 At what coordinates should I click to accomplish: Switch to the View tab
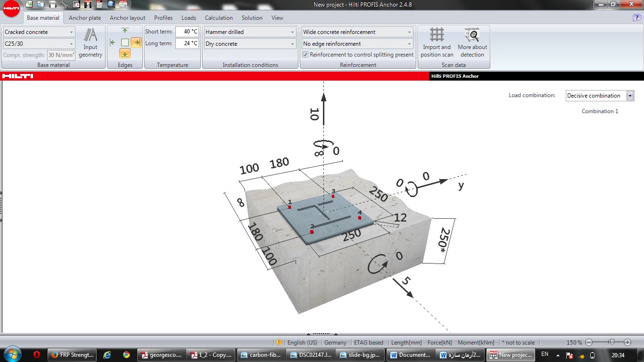pyautogui.click(x=277, y=18)
